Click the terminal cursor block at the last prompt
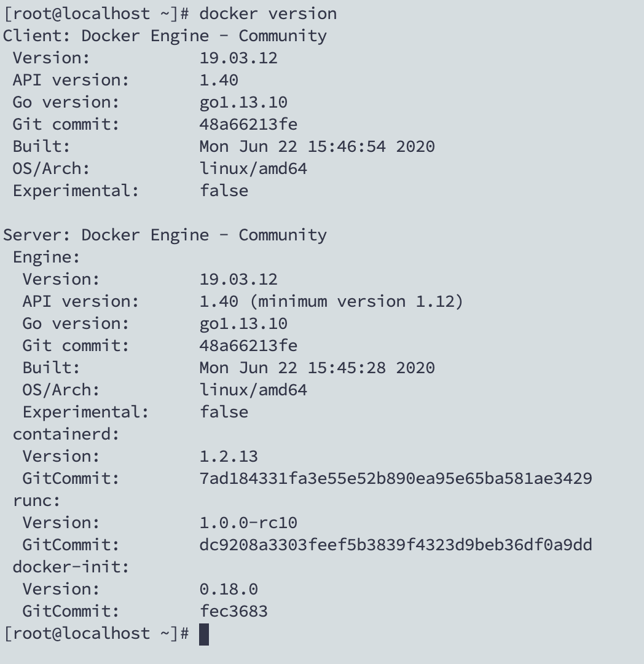Screen dimensions: 644x664 pos(204,634)
